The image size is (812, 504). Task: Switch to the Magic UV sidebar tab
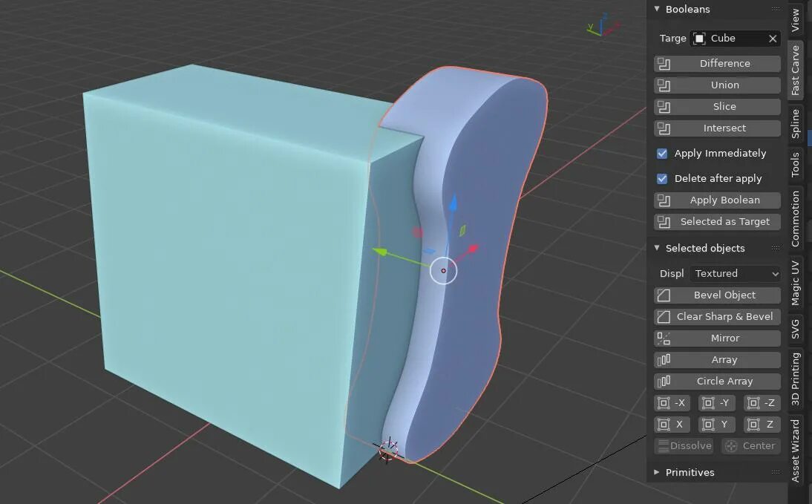pyautogui.click(x=796, y=283)
